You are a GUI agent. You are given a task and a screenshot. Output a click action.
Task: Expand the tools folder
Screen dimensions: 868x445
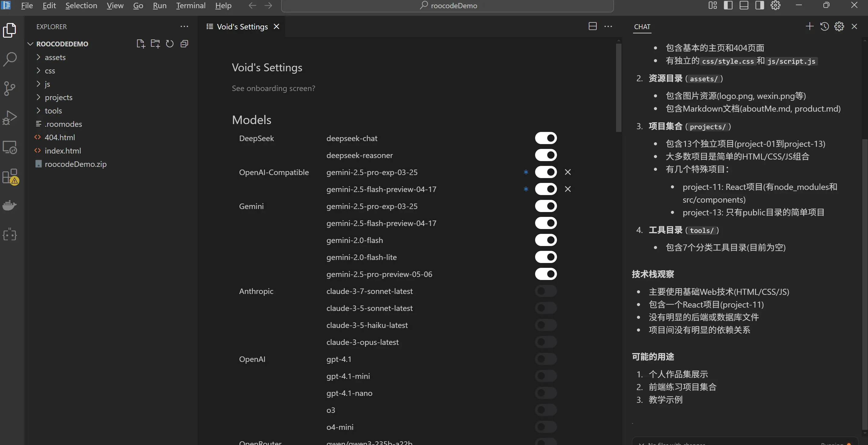tap(38, 111)
